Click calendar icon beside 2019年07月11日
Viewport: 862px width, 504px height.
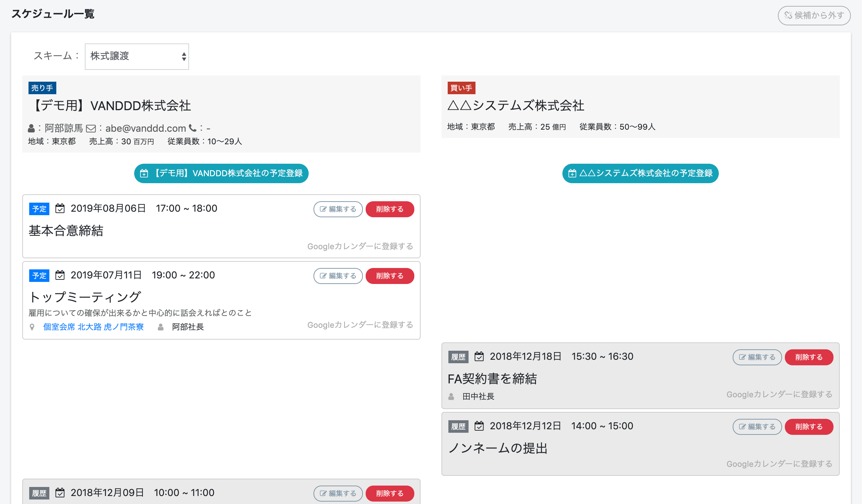pyautogui.click(x=60, y=275)
